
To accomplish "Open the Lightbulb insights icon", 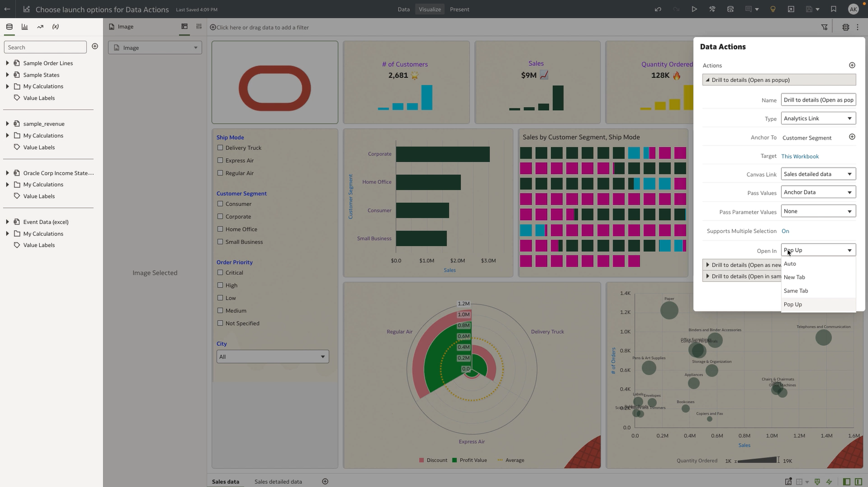I will 772,9.
